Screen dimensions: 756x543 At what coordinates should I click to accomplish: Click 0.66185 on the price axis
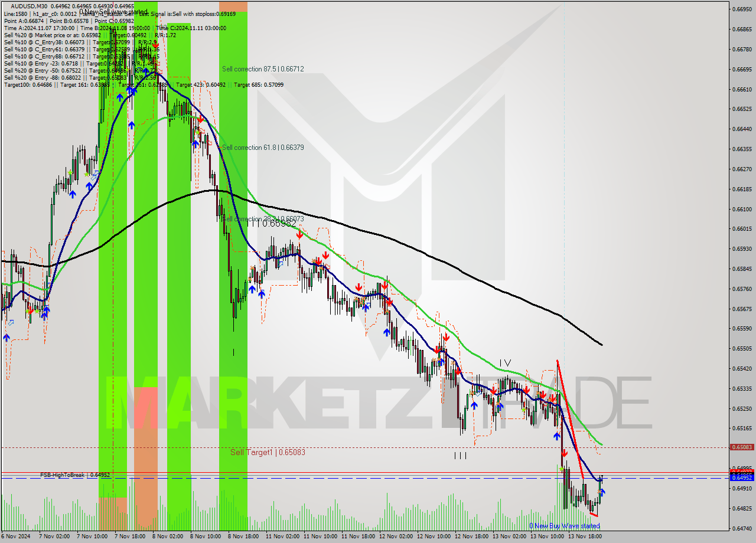(x=742, y=189)
